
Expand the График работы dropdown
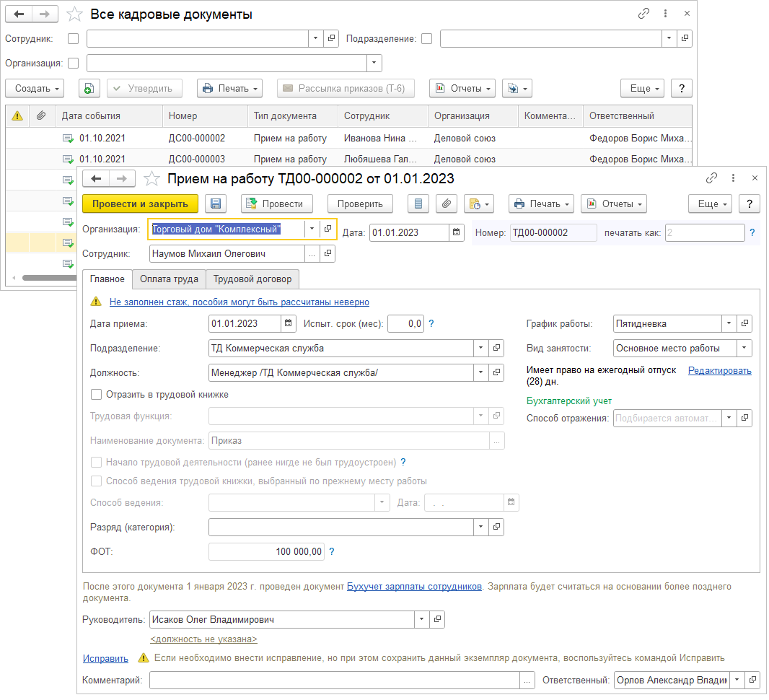click(729, 324)
